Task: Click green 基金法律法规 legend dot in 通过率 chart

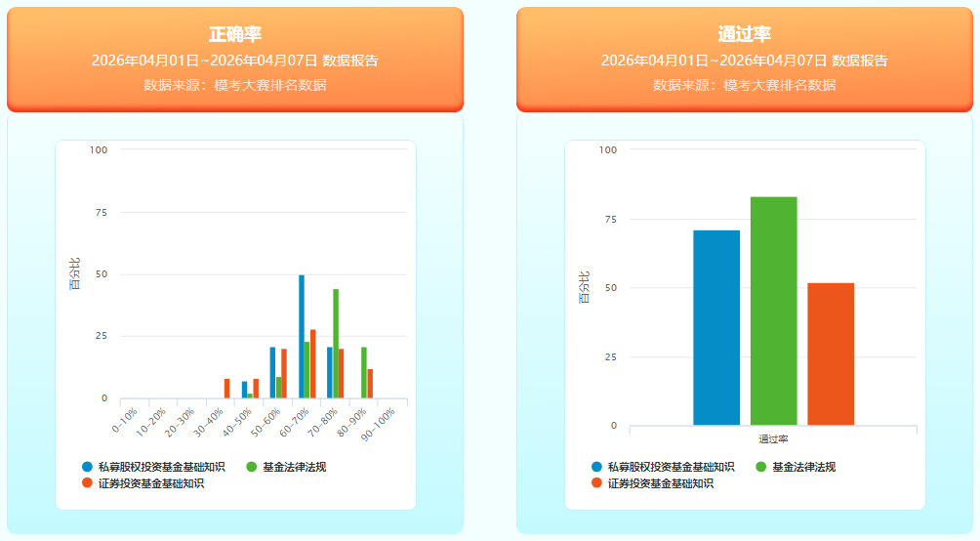Action: click(761, 467)
